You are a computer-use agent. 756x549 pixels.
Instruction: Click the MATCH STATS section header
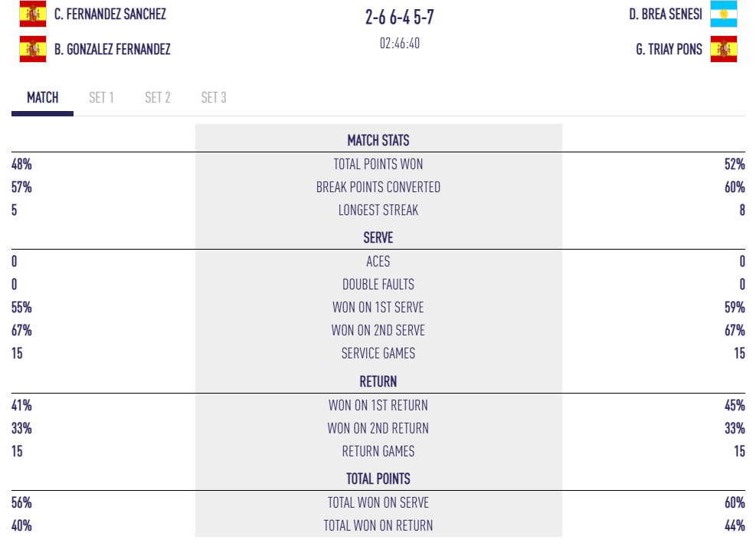pyautogui.click(x=378, y=140)
